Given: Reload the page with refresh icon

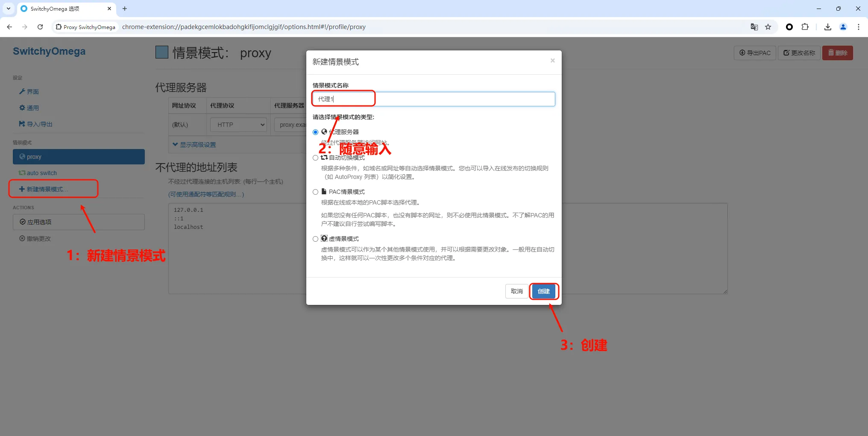Looking at the screenshot, I should (40, 27).
